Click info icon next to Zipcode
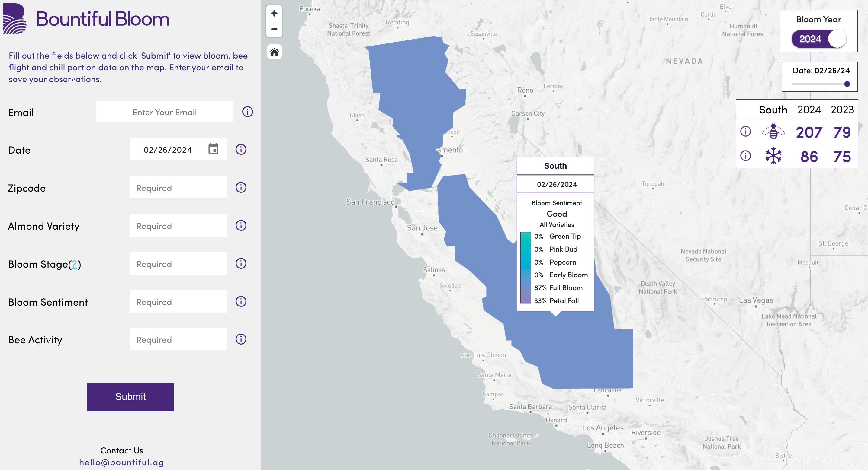Screen dimensions: 868x470 (x=241, y=188)
